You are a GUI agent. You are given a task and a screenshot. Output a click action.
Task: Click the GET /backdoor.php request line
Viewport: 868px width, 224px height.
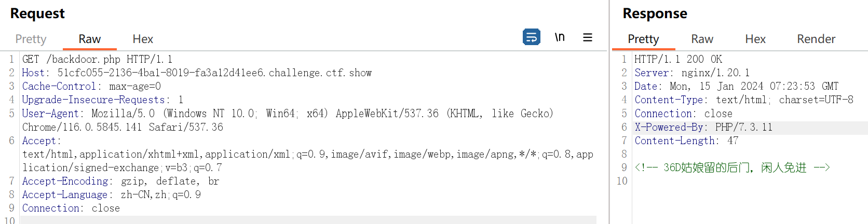[x=97, y=59]
